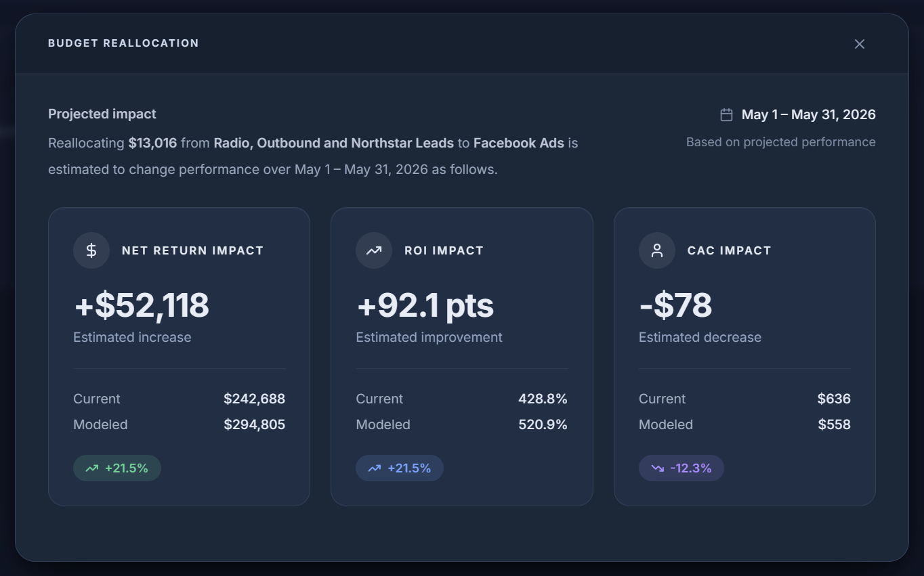Click the May 1 – May 31, 2026 date range
Image resolution: width=924 pixels, height=576 pixels.
pyautogui.click(x=809, y=114)
